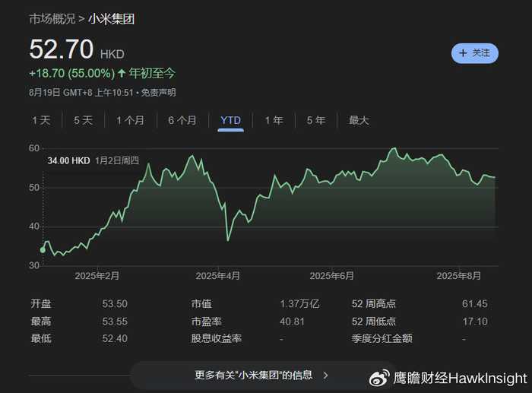Click the 市盈率 value 40.81
This screenshot has height=393, width=532.
(292, 322)
